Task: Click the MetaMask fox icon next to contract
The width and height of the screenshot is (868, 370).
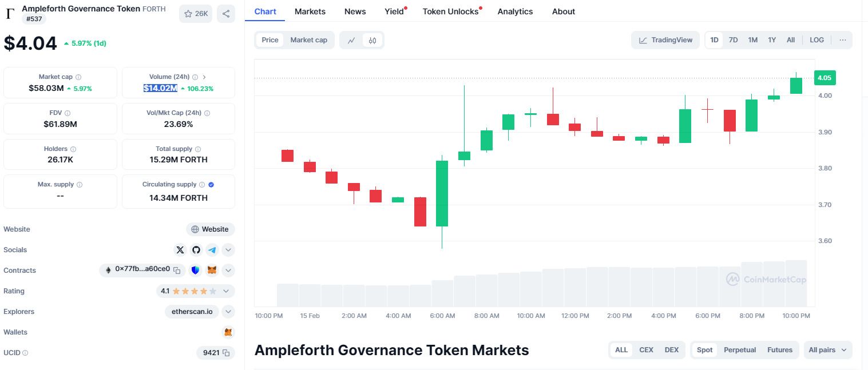Action: pos(212,270)
